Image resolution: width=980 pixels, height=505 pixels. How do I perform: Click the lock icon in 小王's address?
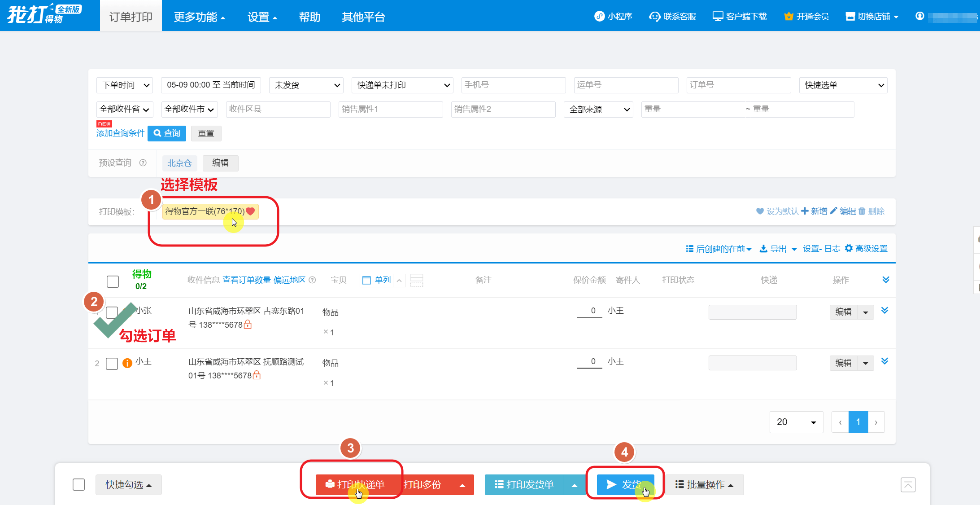tap(257, 375)
